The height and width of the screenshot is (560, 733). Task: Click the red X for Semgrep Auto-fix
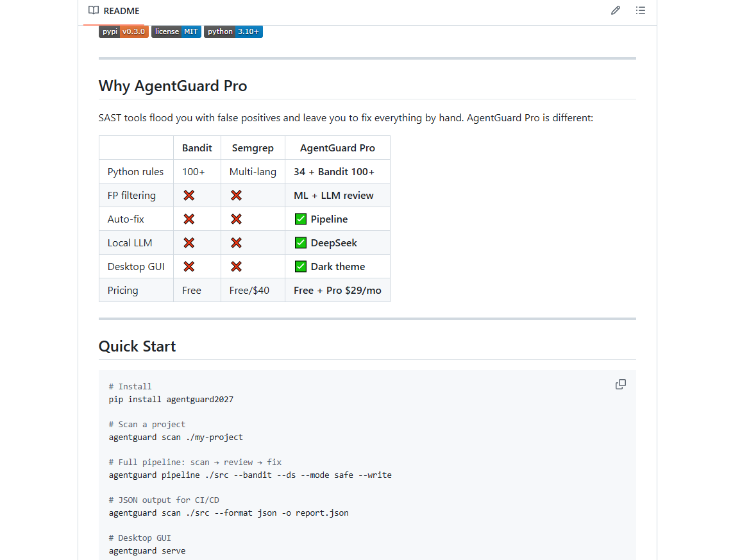pos(236,219)
